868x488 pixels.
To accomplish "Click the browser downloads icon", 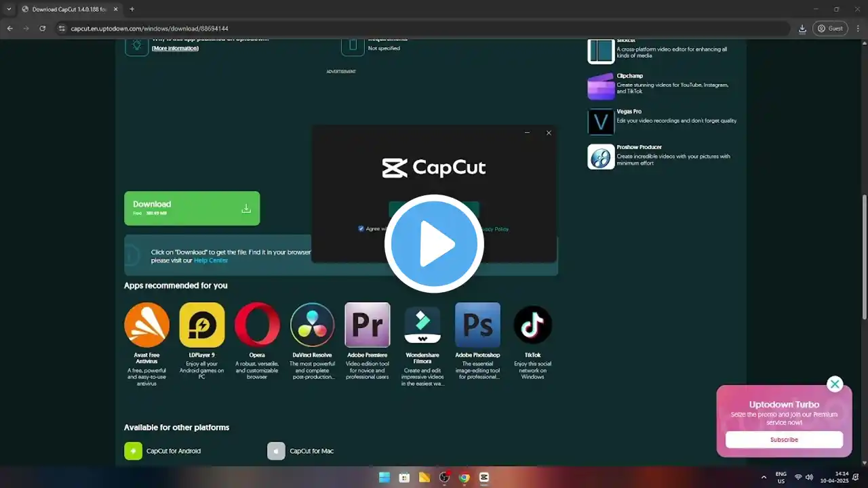I will coord(802,28).
